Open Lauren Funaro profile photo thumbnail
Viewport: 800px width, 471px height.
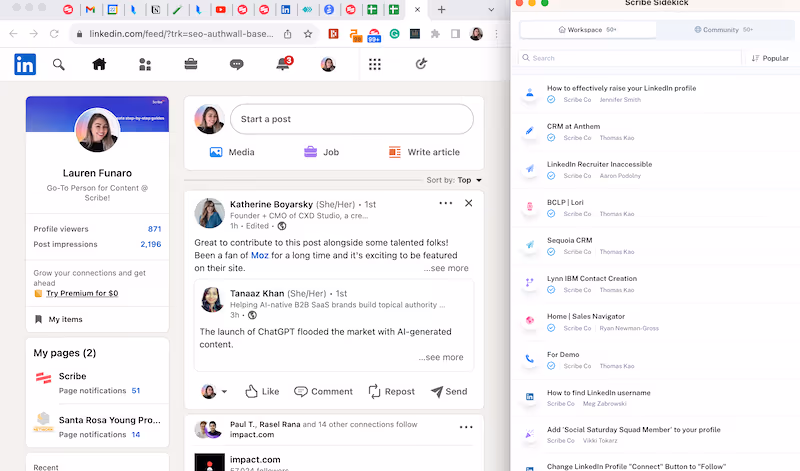click(97, 130)
